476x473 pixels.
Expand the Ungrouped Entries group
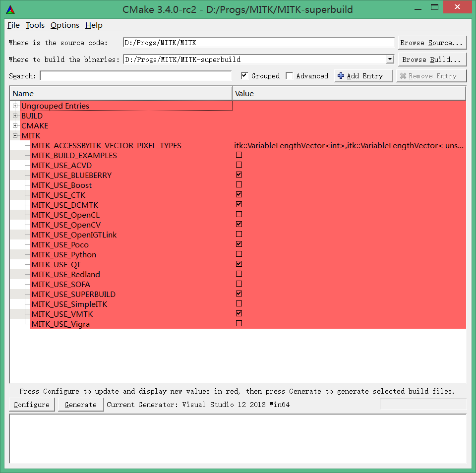coord(15,106)
